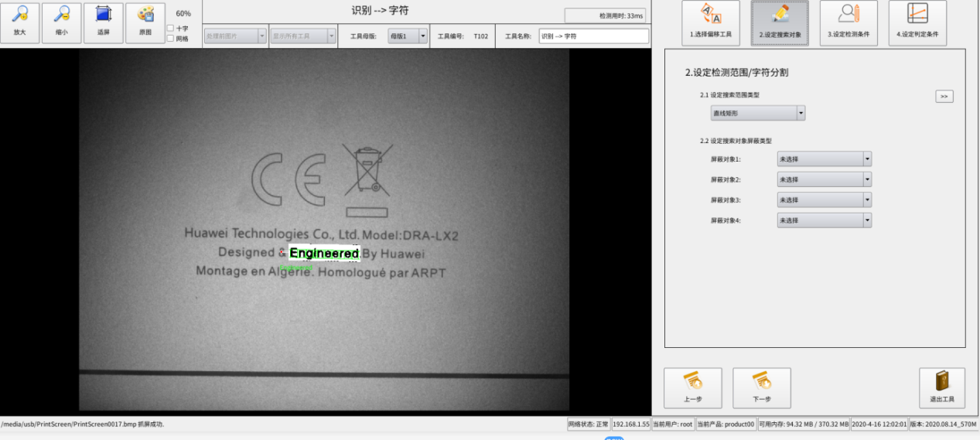Click the 当前用户: root status entry
980x440 pixels.
(673, 425)
